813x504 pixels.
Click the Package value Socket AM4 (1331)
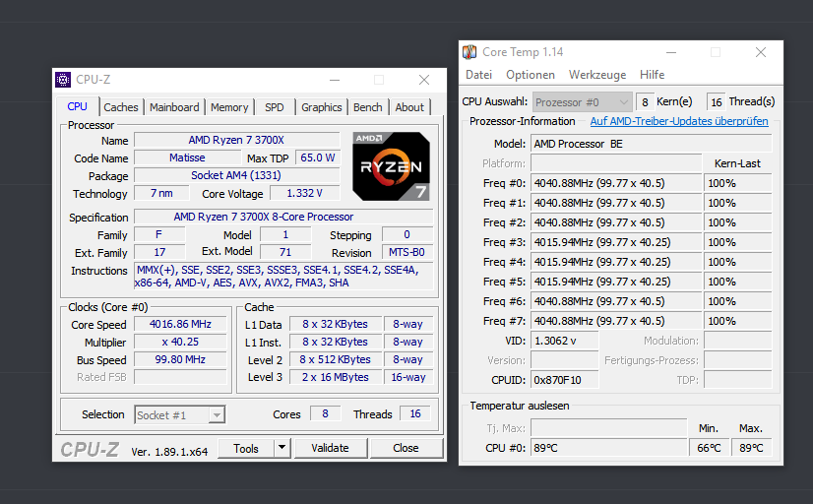[x=236, y=175]
